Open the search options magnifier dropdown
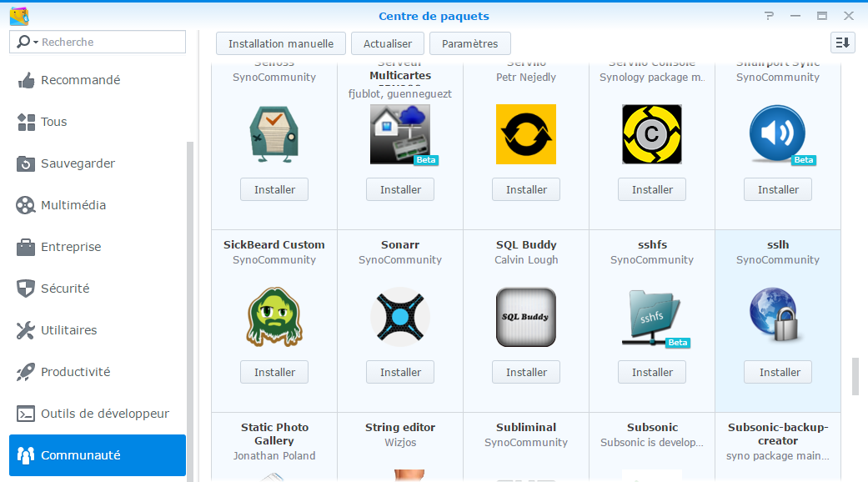This screenshot has width=868, height=482. click(28, 42)
